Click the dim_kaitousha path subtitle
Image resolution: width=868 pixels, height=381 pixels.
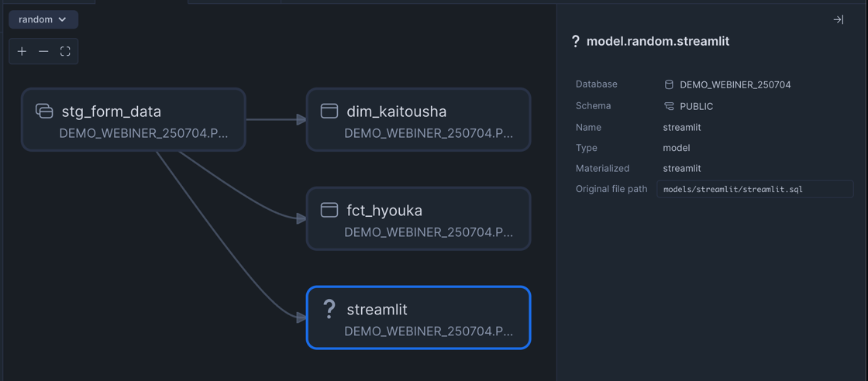(x=429, y=133)
